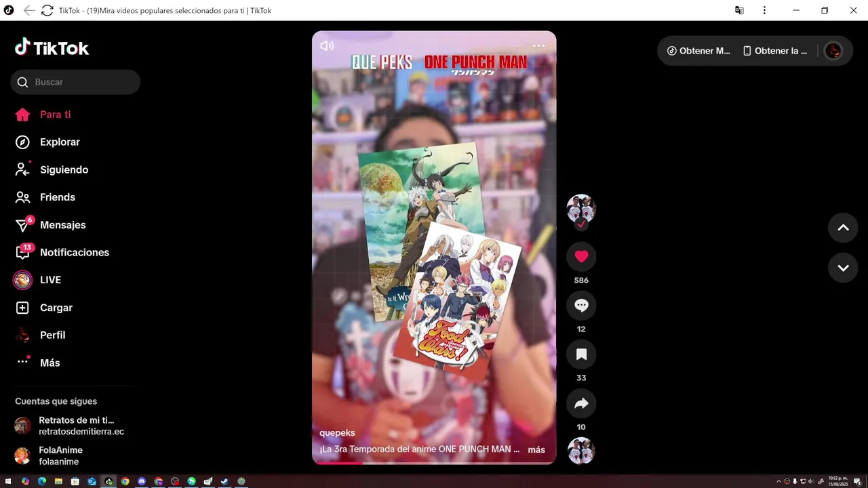This screenshot has width=868, height=488.
Task: Open the clock showing 10:32 p. m.
Action: point(838,481)
